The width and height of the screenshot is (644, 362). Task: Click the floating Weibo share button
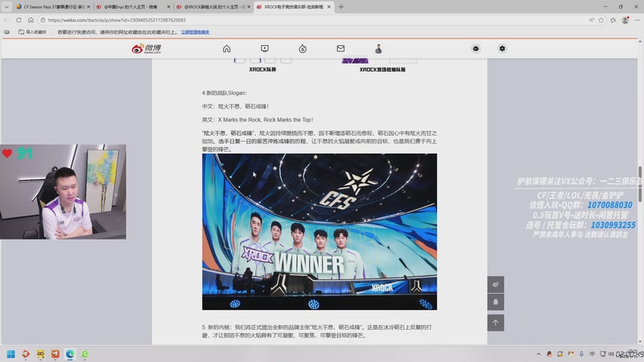[x=495, y=285]
